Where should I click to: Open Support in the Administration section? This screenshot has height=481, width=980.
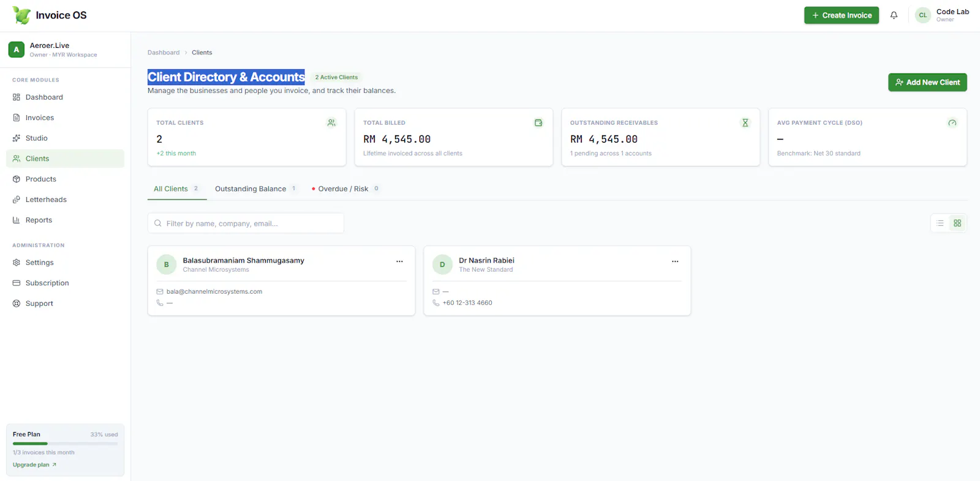(x=65, y=304)
